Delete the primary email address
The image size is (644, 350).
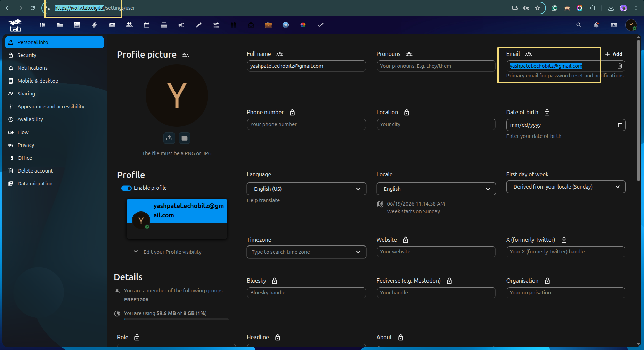point(620,66)
